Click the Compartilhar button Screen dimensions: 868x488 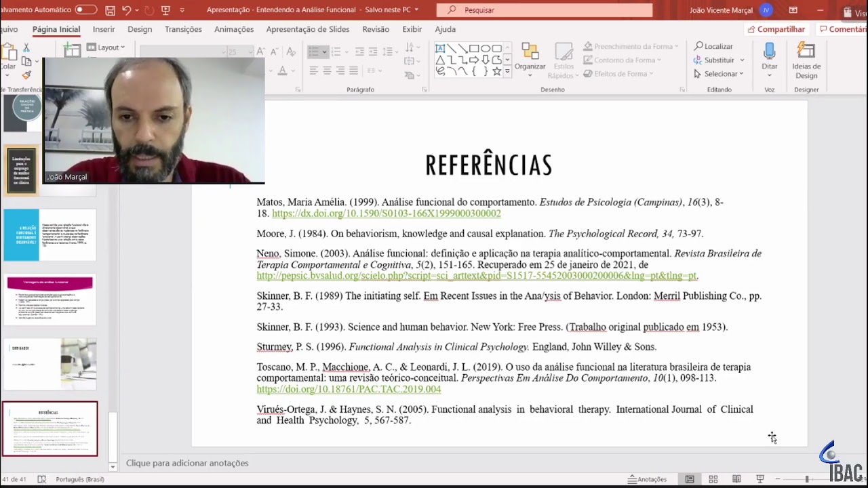tap(776, 29)
